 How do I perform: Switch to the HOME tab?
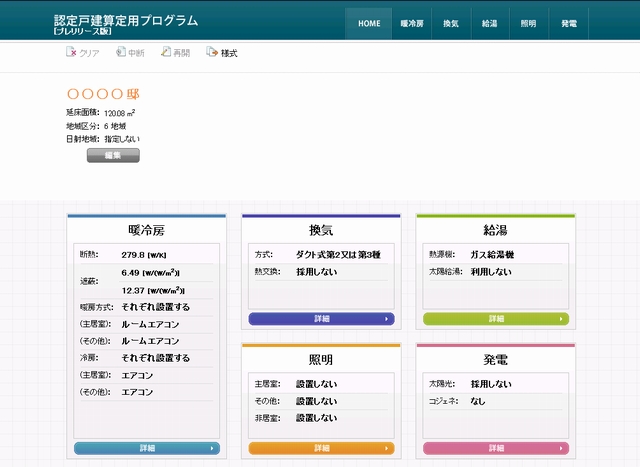click(369, 23)
